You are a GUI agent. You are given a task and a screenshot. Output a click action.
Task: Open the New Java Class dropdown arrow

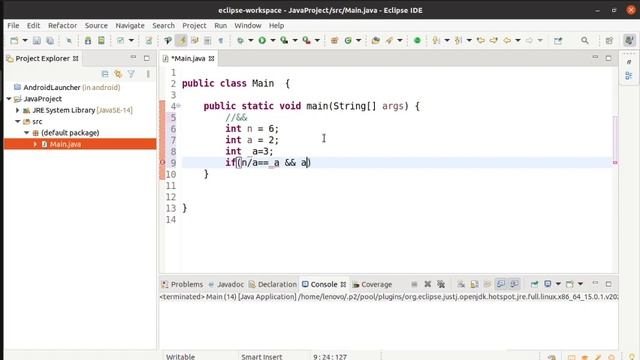point(358,40)
